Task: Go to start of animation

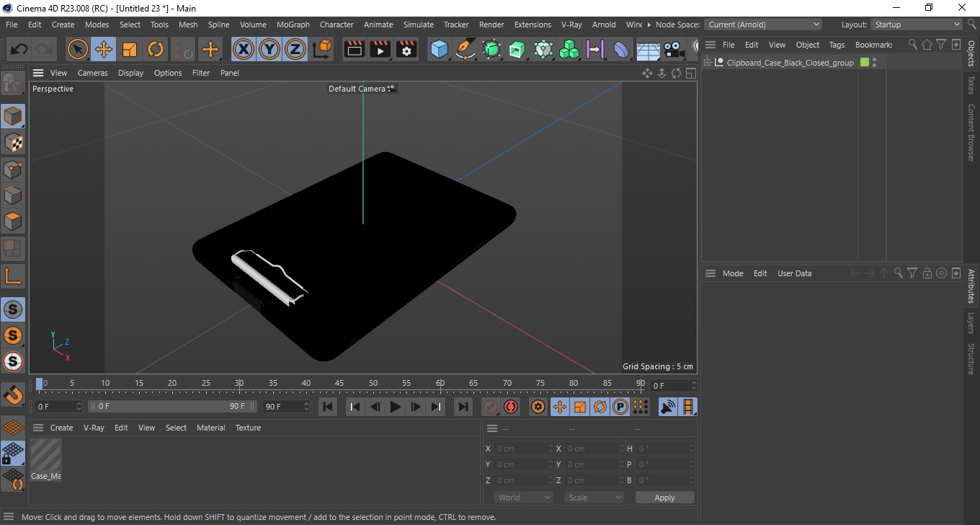Action: pyautogui.click(x=328, y=407)
